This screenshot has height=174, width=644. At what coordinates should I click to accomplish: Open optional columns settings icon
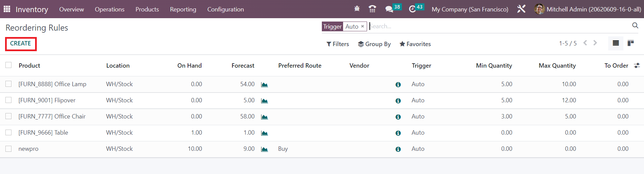pos(637,66)
